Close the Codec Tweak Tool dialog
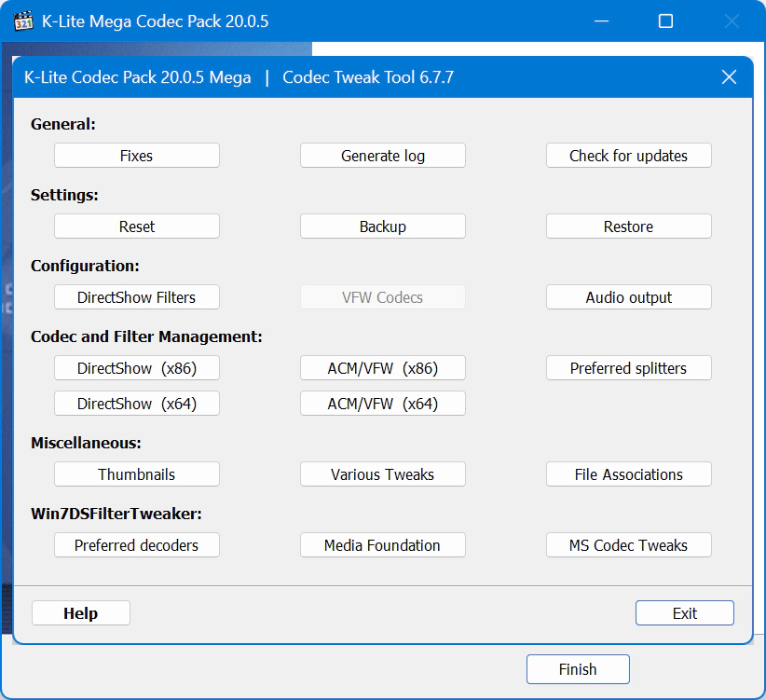 pos(729,77)
